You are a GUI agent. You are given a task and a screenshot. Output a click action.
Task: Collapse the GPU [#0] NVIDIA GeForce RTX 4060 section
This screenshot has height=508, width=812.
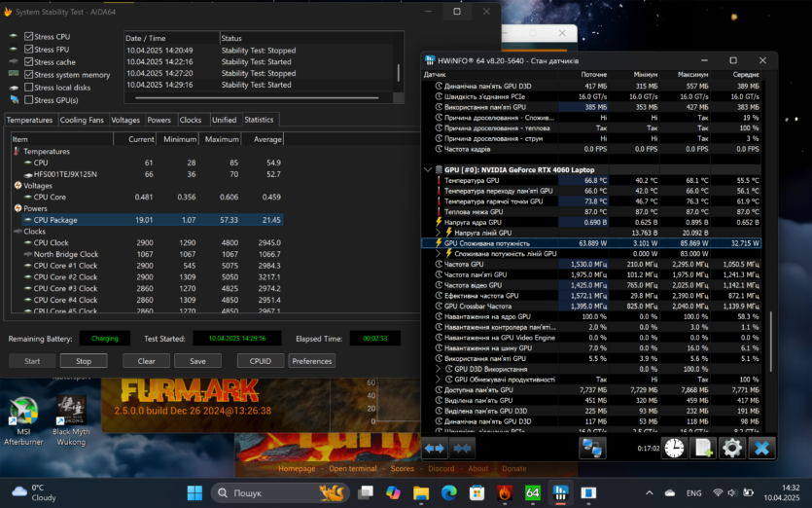click(x=428, y=169)
